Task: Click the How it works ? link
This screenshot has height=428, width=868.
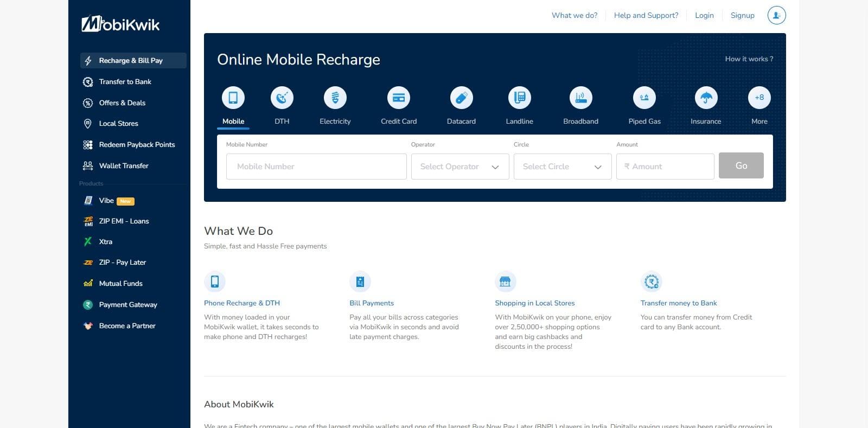Action: pyautogui.click(x=749, y=59)
